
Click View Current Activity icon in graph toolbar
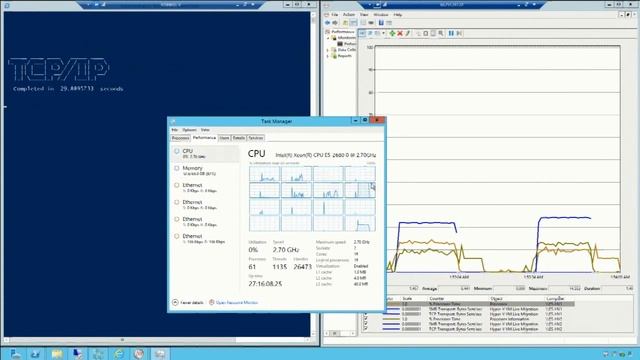point(362,33)
